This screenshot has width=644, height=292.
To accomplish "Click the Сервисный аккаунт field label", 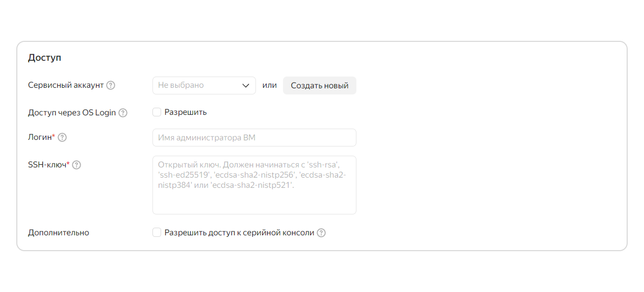I will coord(66,85).
